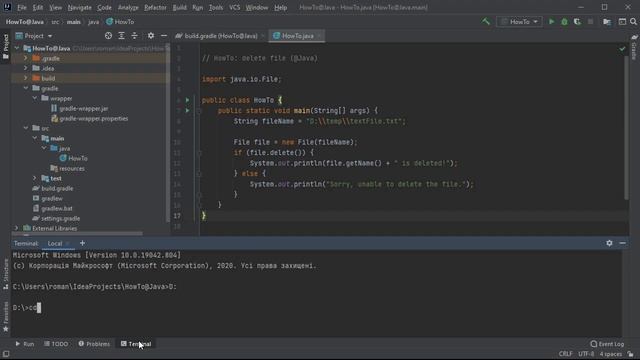The height and width of the screenshot is (360, 640).
Task: Select the Local terminal tab
Action: click(x=55, y=243)
